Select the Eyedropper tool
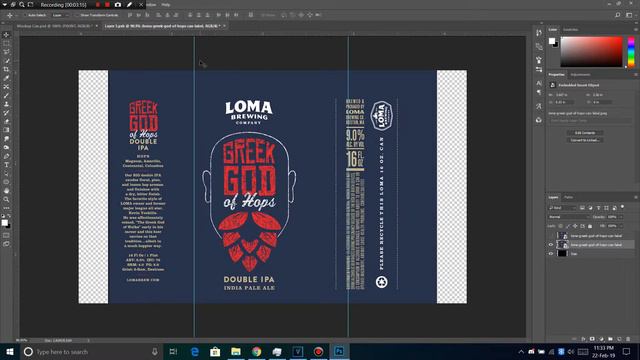The height and width of the screenshot is (360, 640). pyautogui.click(x=6, y=78)
